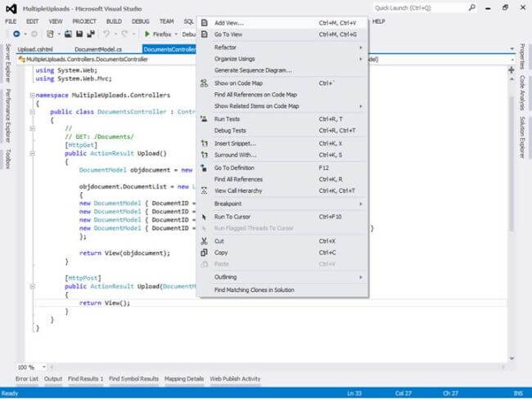532x399 pixels.
Task: Open the Performance Explorer side tab
Action: [x=8, y=115]
